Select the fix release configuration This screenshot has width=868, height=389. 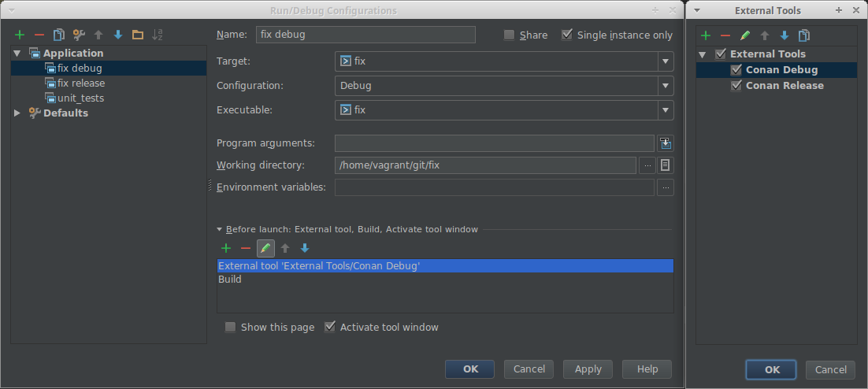[x=81, y=83]
